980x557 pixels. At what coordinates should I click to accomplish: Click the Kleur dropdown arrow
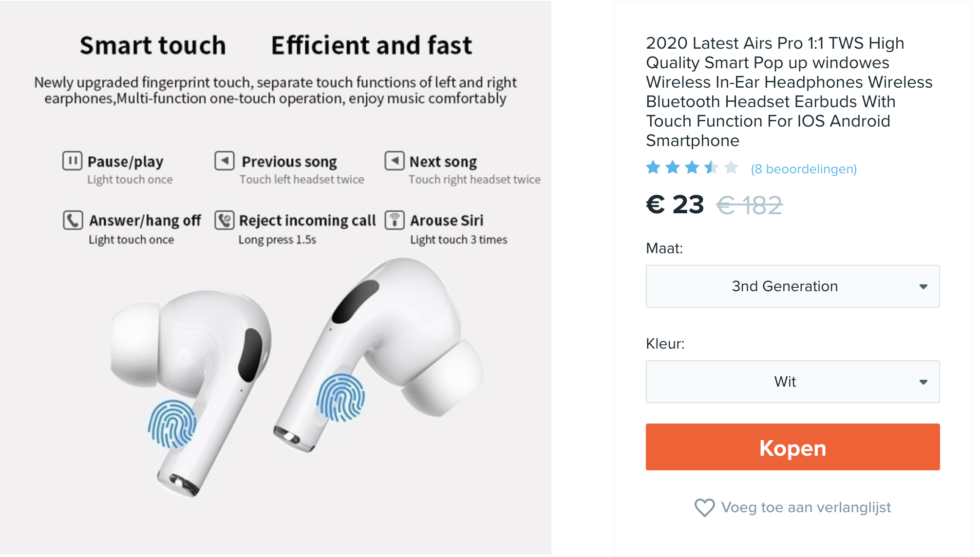(x=923, y=382)
